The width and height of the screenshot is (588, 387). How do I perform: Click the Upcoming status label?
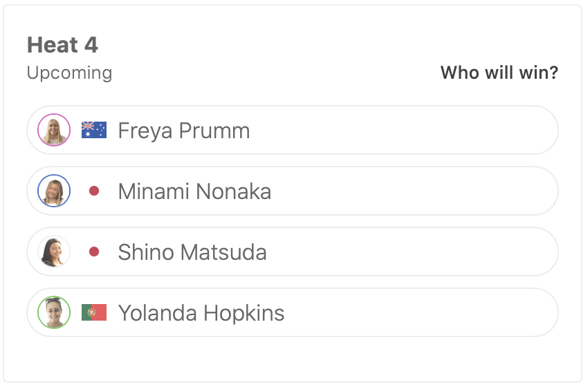tap(69, 73)
